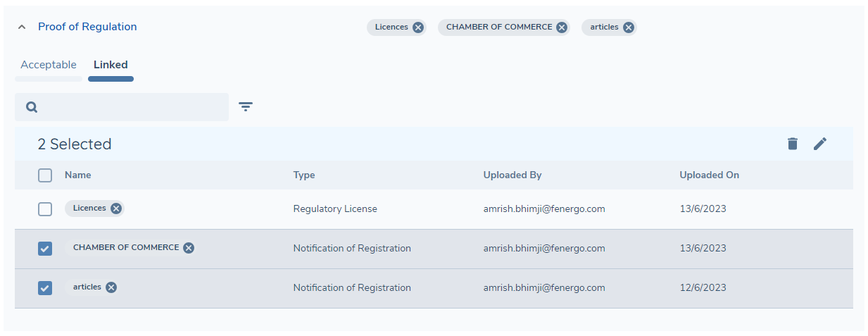The image size is (868, 336).
Task: Delete the selected documents with trash icon
Action: (793, 144)
